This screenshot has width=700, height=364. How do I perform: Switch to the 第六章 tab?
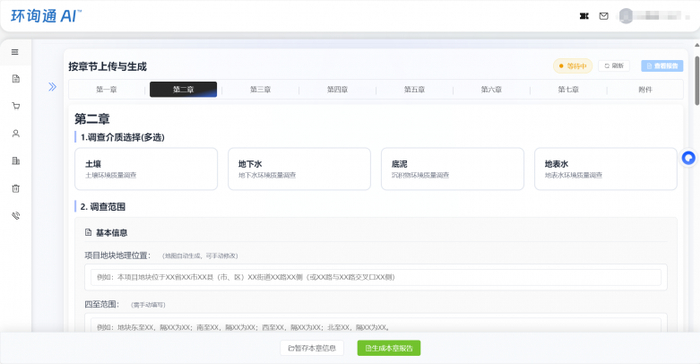click(491, 89)
